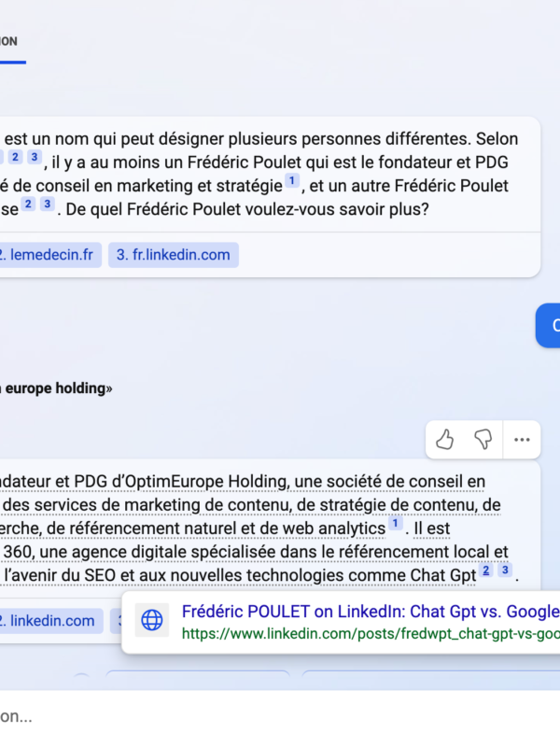Open the three-dot more options menu
Image resolution: width=560 pixels, height=747 pixels.
(x=522, y=439)
